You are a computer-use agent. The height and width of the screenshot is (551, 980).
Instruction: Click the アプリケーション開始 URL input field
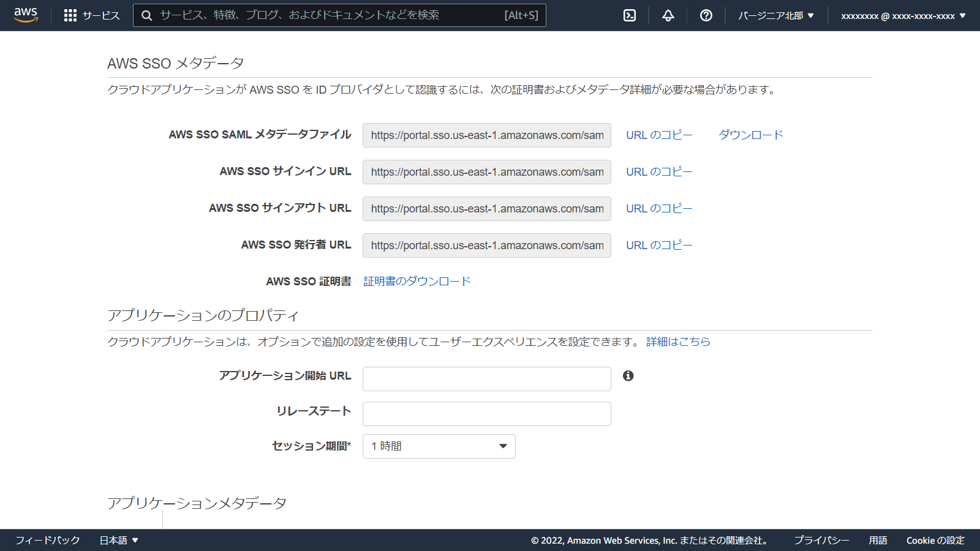click(x=486, y=378)
